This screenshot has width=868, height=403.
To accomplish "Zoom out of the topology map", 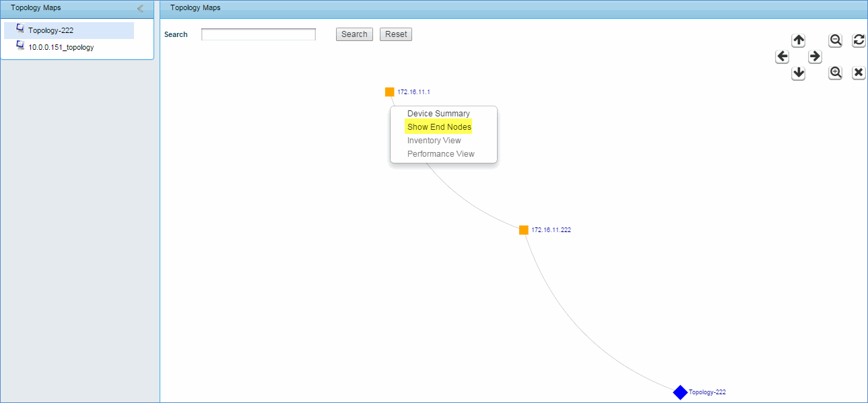I will (836, 40).
